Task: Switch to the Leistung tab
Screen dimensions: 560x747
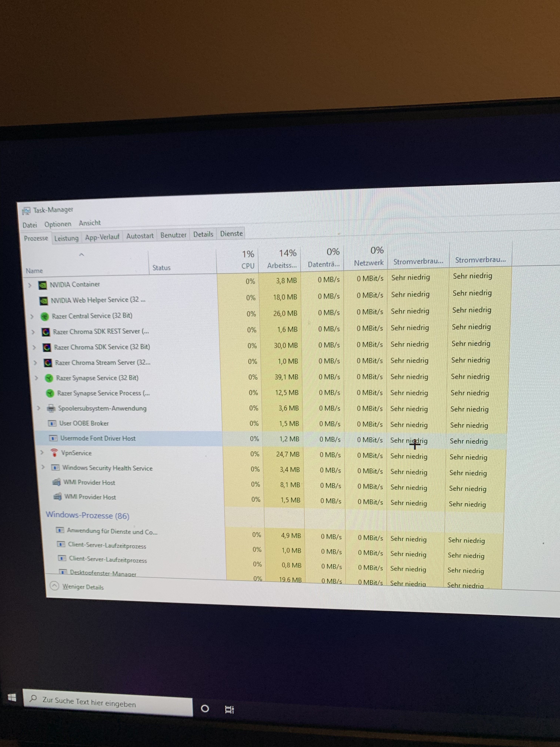Action: (x=66, y=238)
